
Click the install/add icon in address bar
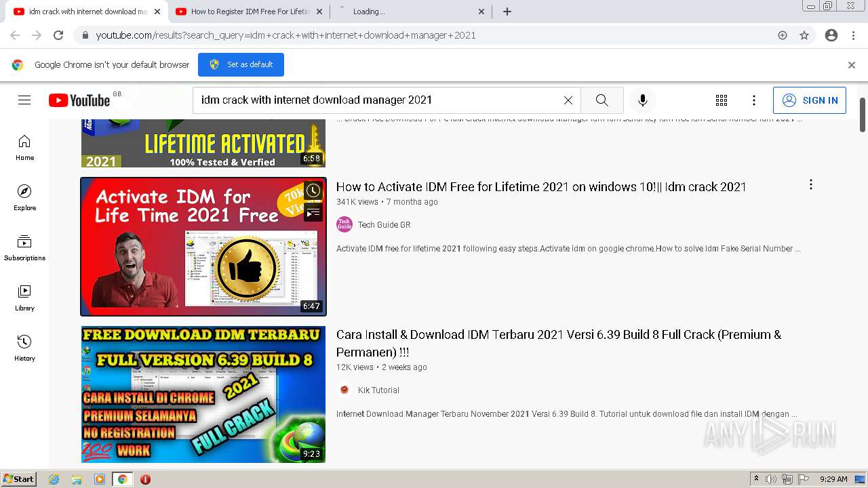(x=783, y=35)
